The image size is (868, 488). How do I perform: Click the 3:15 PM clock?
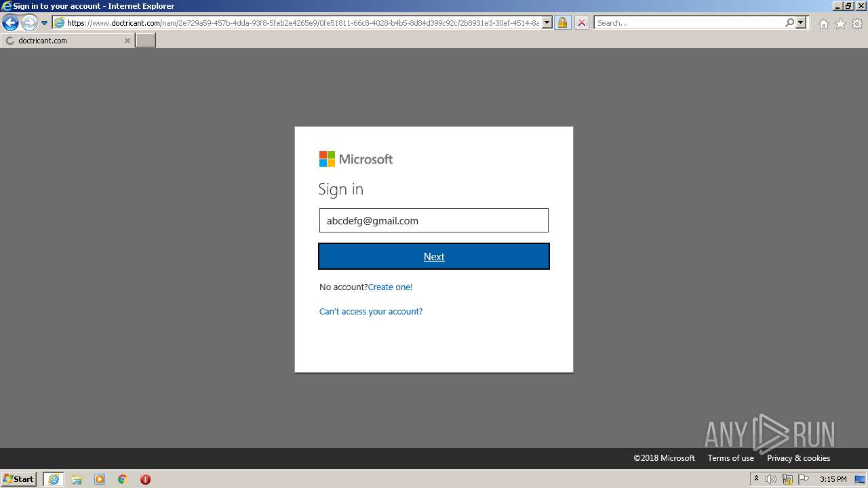833,479
